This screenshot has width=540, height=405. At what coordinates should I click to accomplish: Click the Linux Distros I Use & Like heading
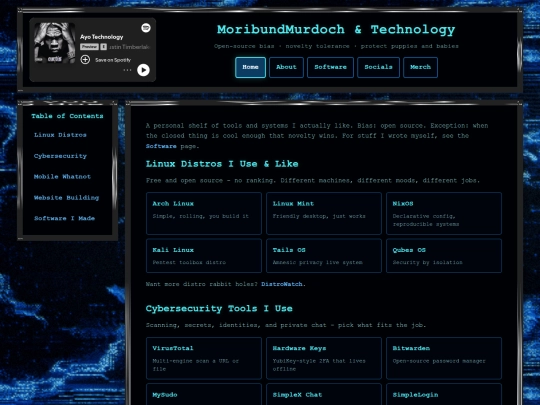click(222, 164)
